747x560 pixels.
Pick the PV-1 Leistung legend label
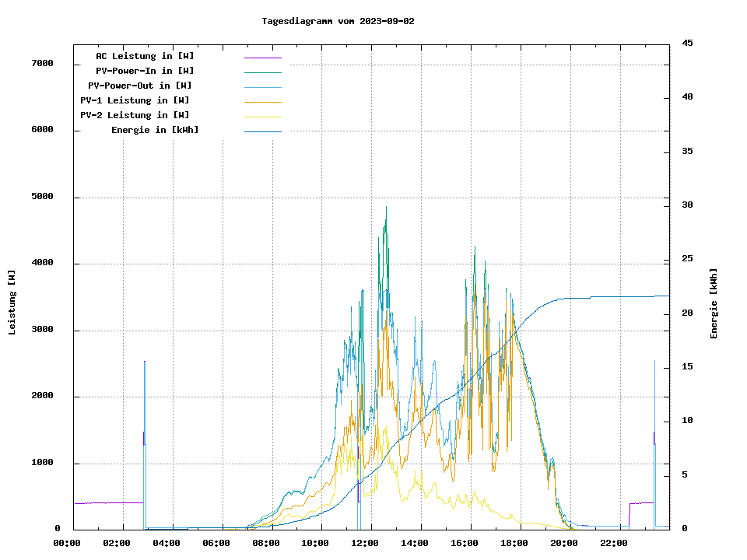point(135,100)
